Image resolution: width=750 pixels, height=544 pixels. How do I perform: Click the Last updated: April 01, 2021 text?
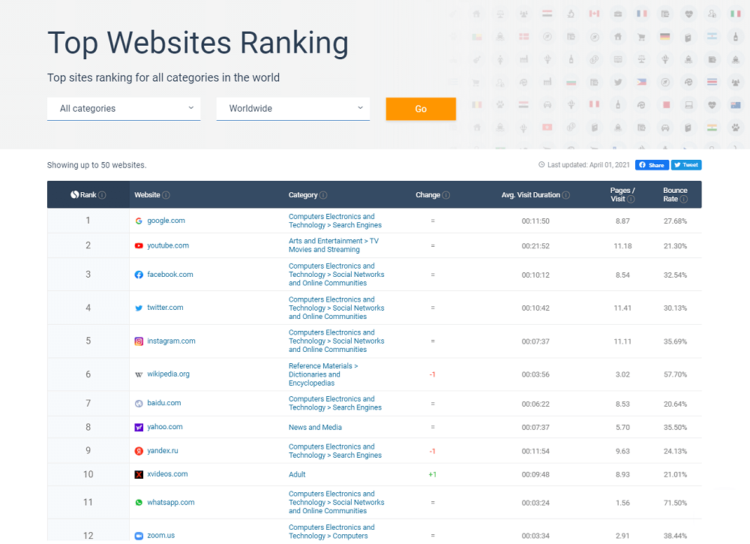(588, 165)
